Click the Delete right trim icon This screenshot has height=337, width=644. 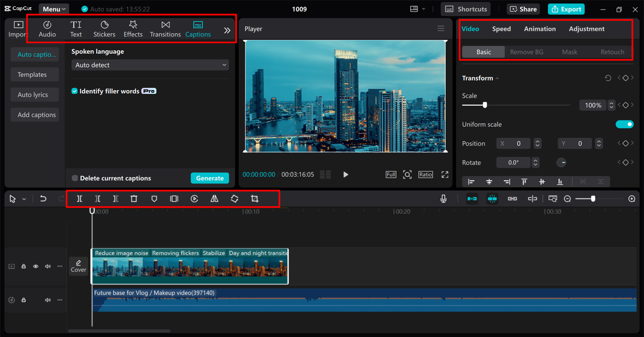(x=116, y=199)
